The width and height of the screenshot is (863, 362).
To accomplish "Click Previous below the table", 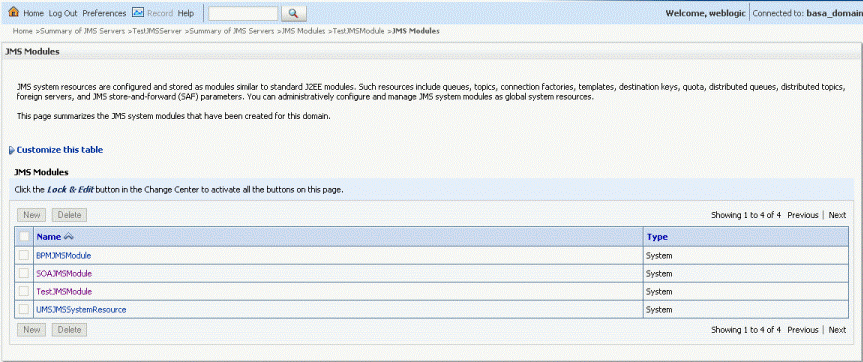I will point(802,330).
